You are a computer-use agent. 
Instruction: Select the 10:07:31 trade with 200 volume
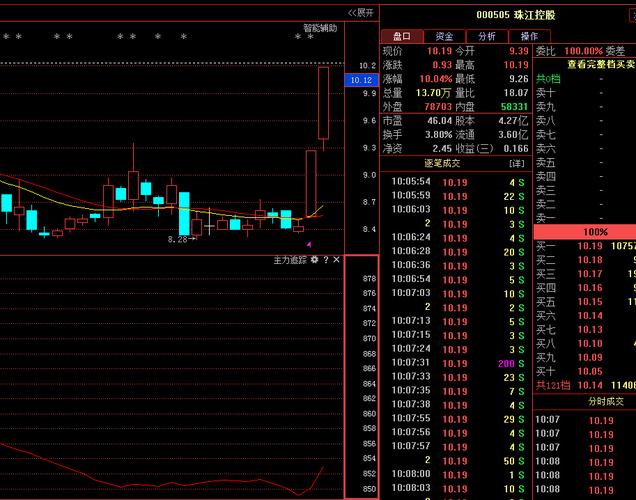click(456, 363)
